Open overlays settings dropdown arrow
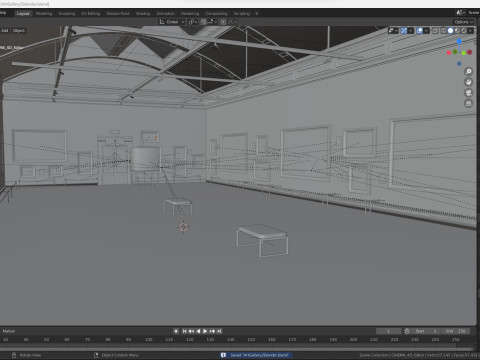Image resolution: width=480 pixels, height=360 pixels. 426,31
